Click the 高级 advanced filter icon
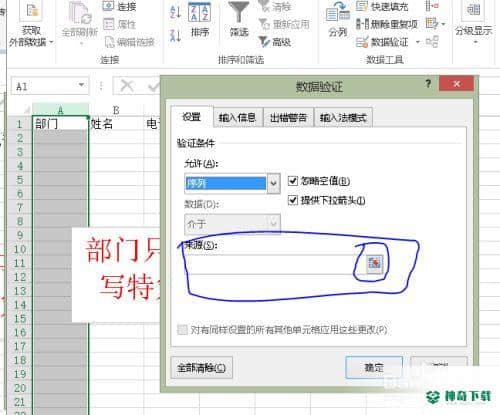Image resolution: width=500 pixels, height=415 pixels. [x=264, y=42]
